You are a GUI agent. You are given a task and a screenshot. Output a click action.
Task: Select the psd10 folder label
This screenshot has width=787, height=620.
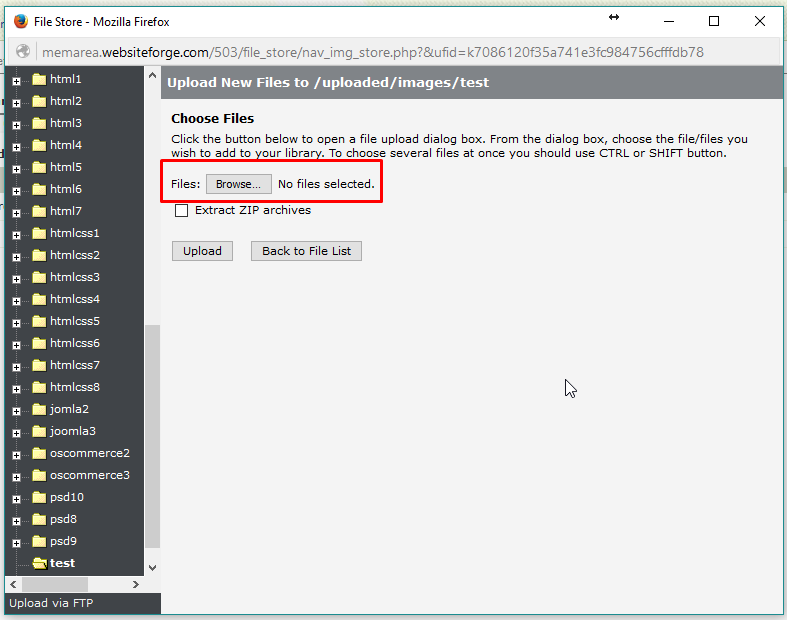(67, 497)
